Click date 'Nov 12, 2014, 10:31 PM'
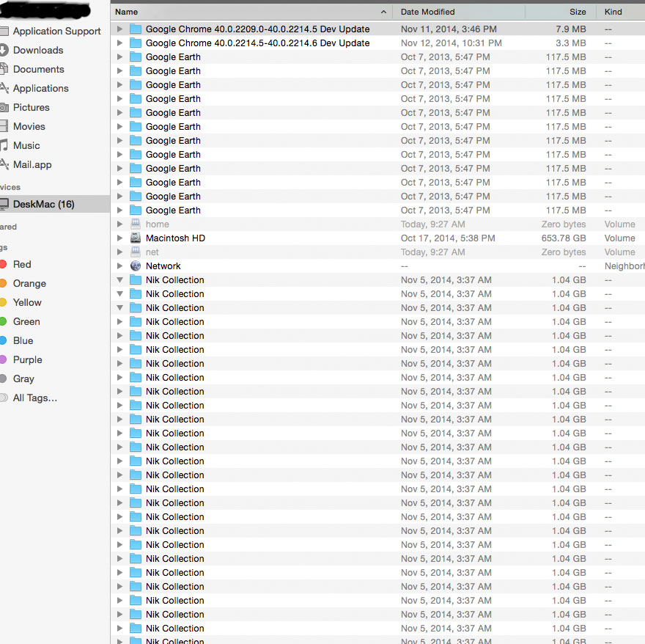 pos(451,43)
